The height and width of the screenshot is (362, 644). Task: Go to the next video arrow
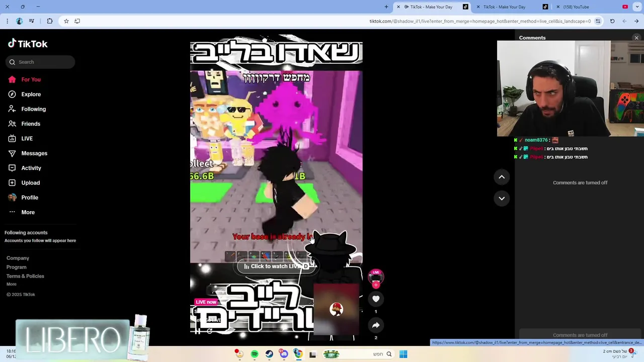click(x=502, y=198)
